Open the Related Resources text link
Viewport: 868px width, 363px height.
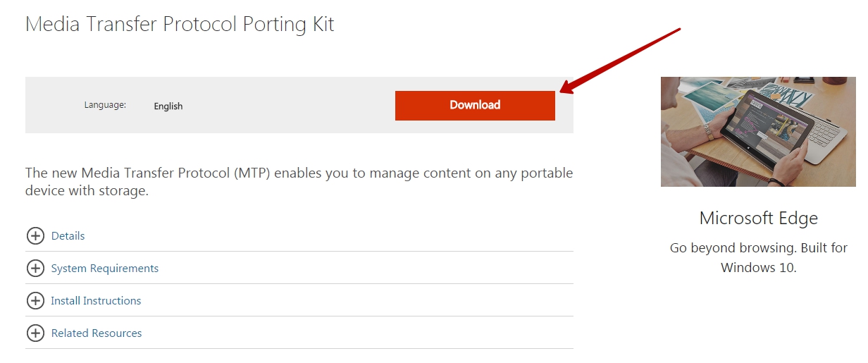click(97, 333)
